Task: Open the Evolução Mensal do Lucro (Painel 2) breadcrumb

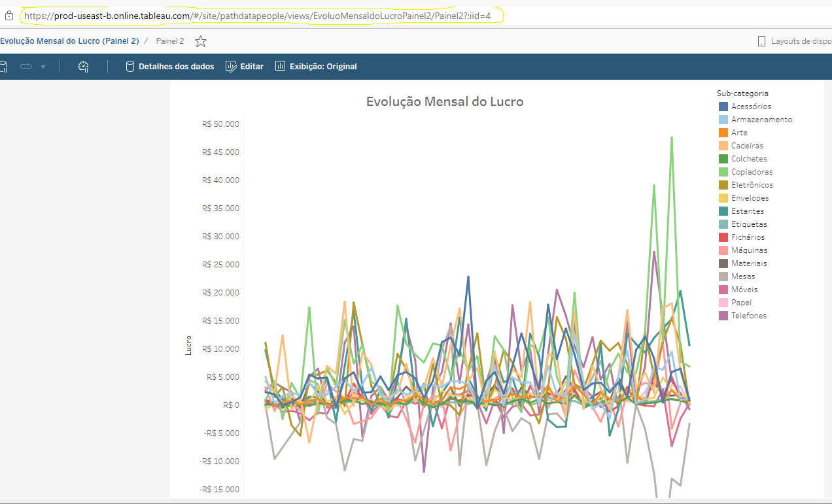Action: pos(69,41)
